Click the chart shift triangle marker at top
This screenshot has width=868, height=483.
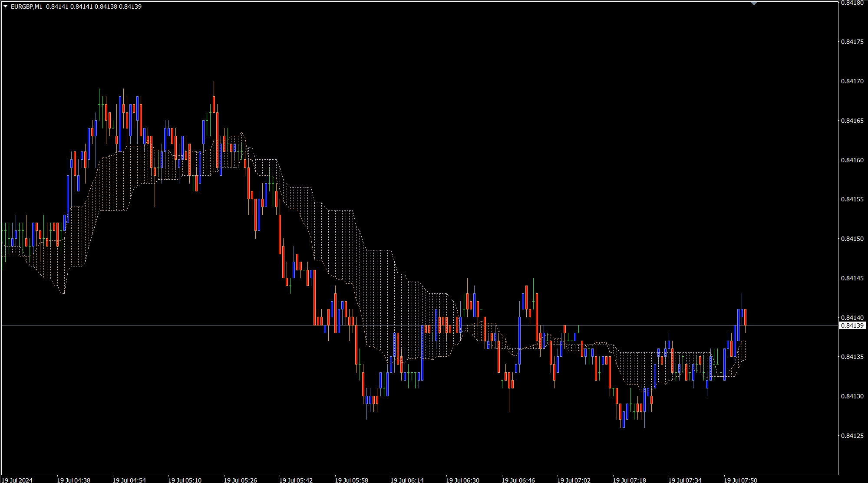point(754,3)
